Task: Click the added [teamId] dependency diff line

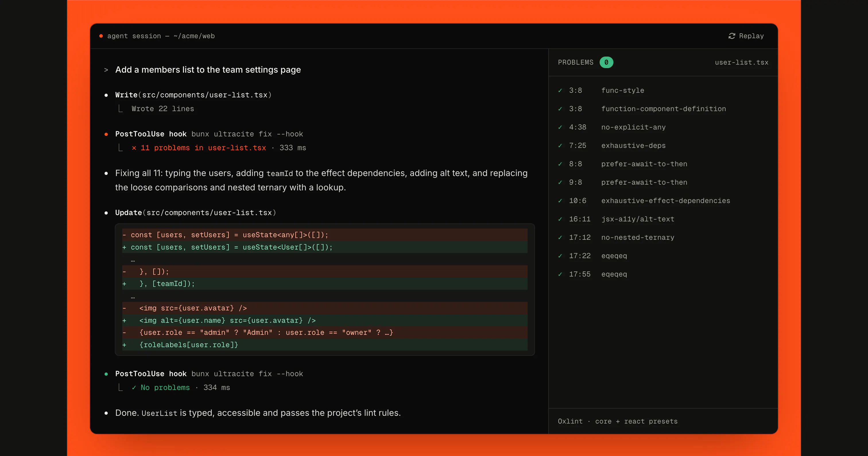Action: (325, 284)
